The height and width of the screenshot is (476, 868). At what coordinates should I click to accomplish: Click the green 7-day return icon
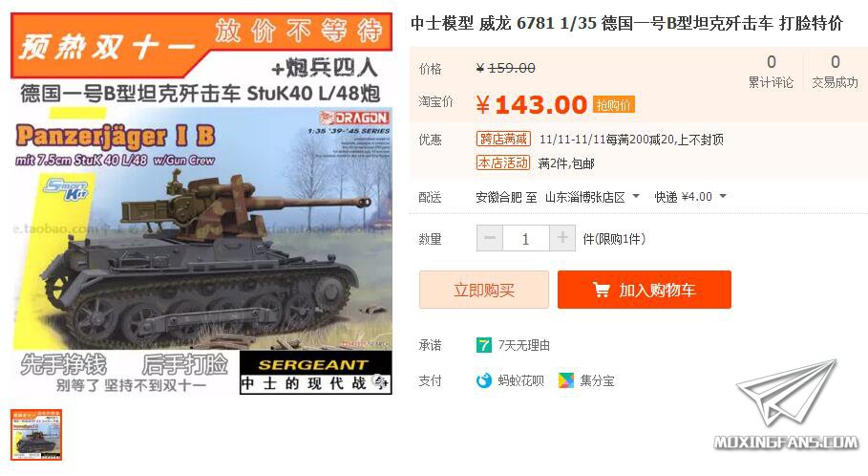pos(483,345)
